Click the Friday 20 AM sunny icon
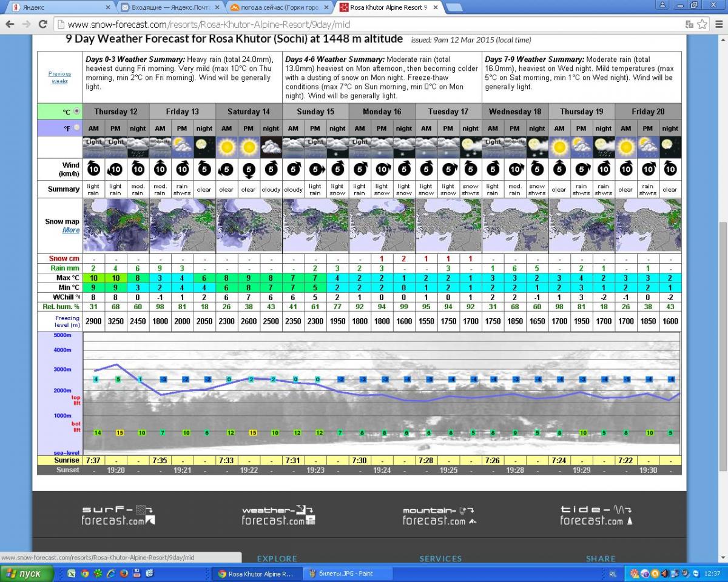Image resolution: width=728 pixels, height=582 pixels. (x=625, y=147)
